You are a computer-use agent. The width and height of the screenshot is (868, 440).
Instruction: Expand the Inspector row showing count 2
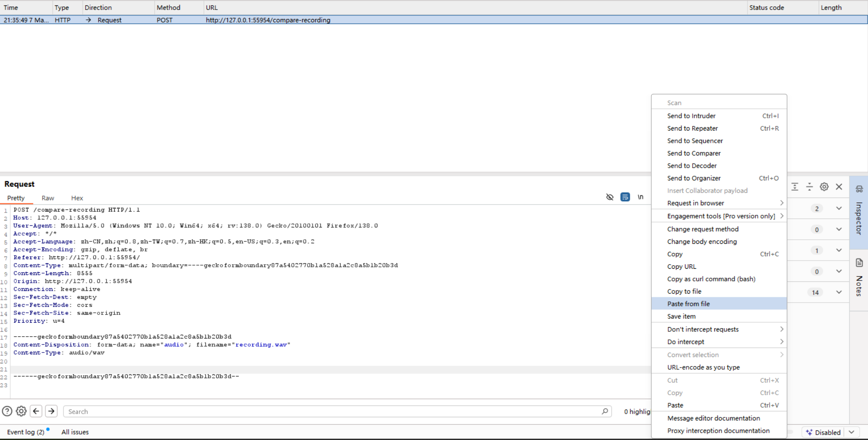coord(839,208)
